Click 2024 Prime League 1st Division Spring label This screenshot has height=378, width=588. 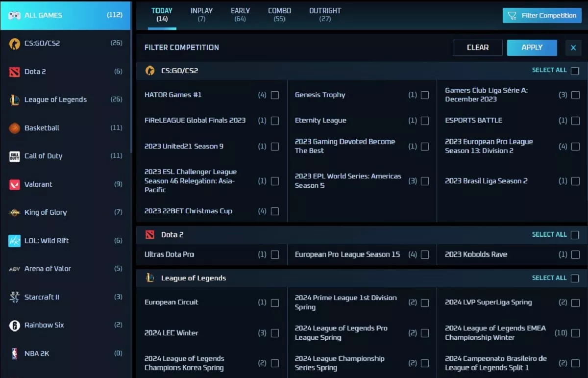tap(346, 302)
